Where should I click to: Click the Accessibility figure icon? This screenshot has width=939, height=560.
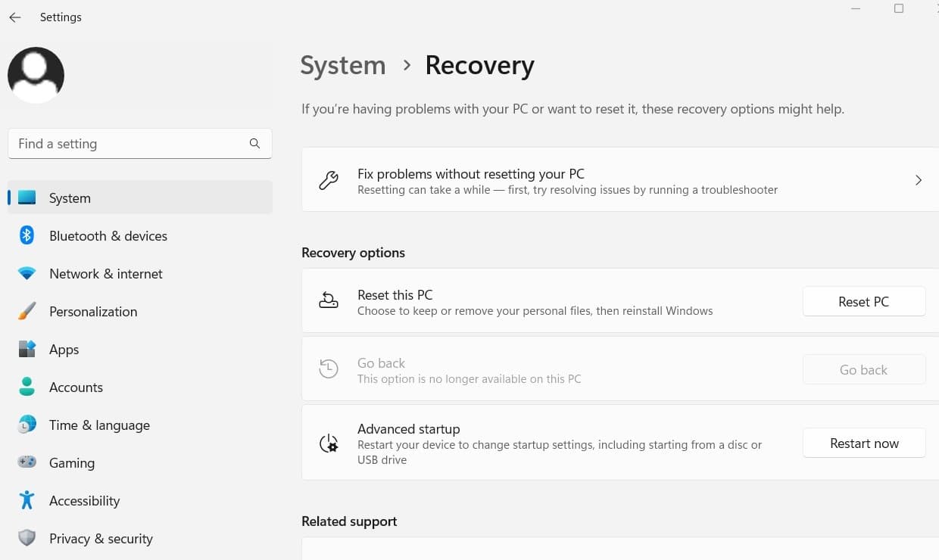coord(27,500)
